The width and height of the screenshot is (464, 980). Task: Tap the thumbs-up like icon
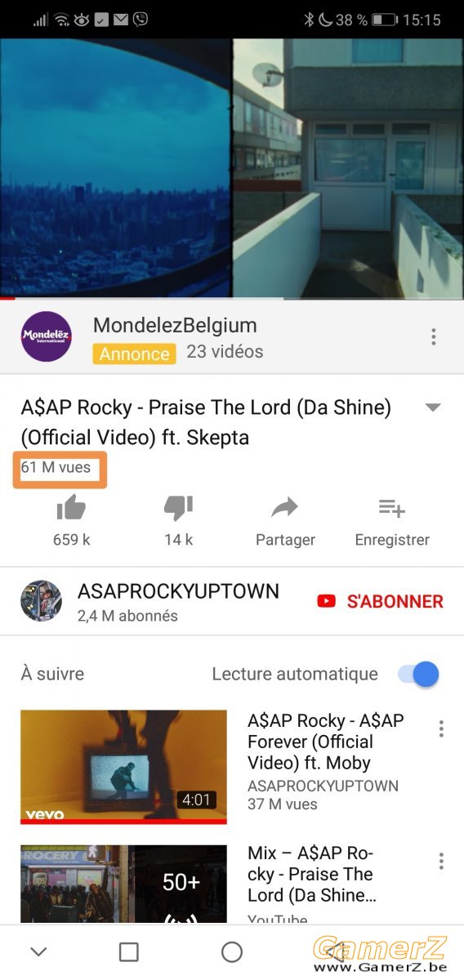point(71,509)
